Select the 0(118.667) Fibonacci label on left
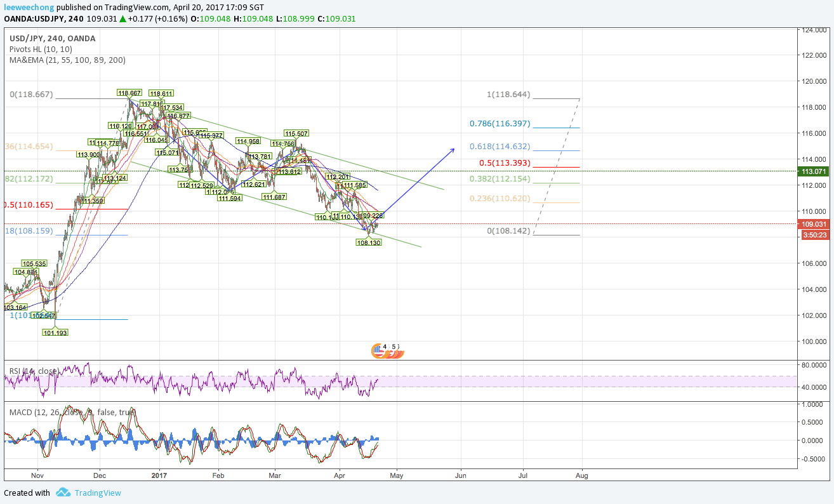834x504 pixels. [x=32, y=94]
